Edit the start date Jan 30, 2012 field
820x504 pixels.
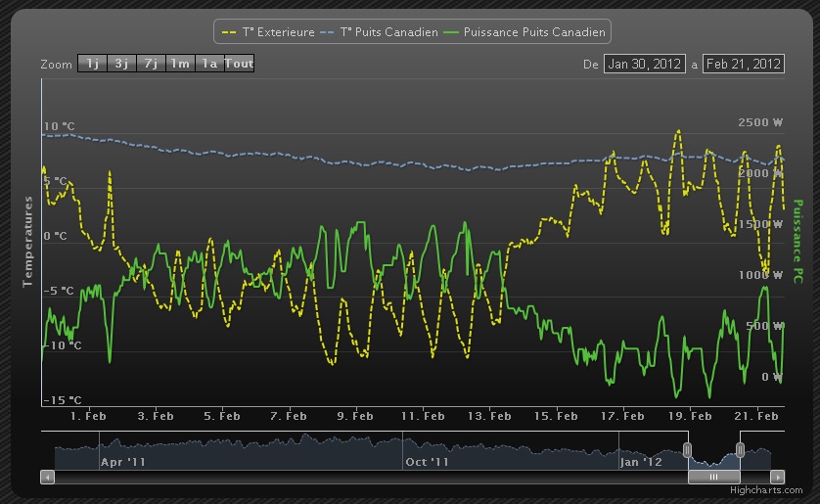[644, 64]
